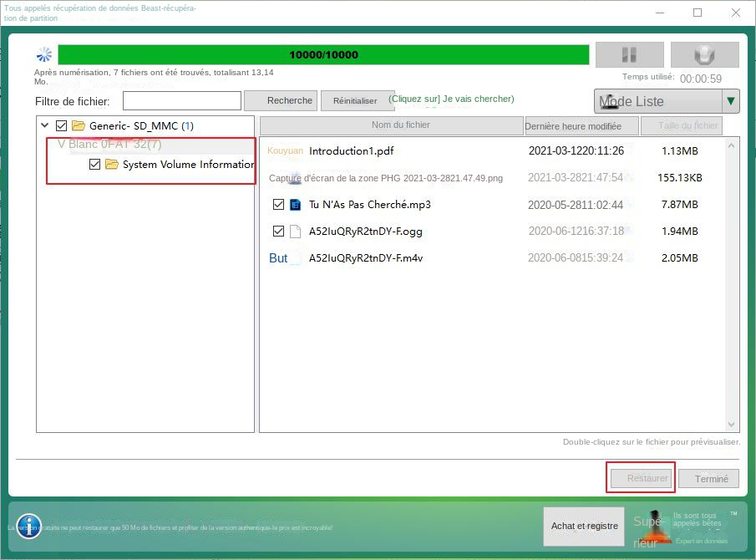756x560 pixels.
Task: Click the green scan progress bar
Action: point(323,55)
